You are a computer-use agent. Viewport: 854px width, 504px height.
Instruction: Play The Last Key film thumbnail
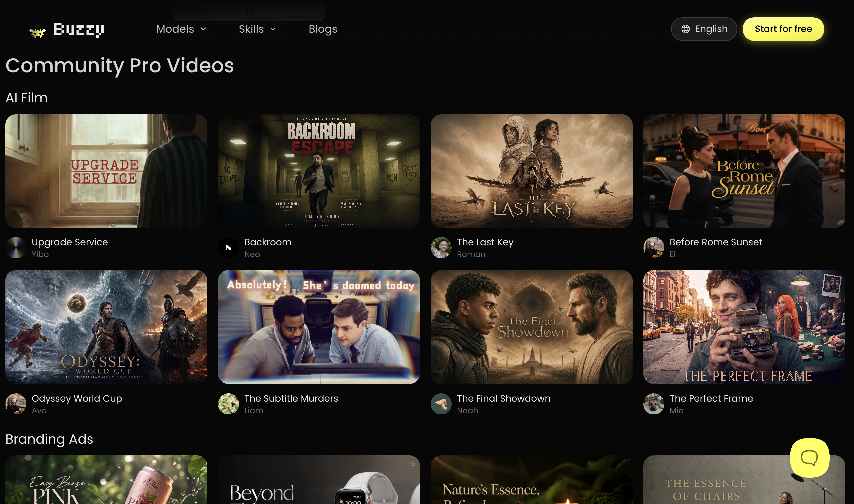(531, 171)
